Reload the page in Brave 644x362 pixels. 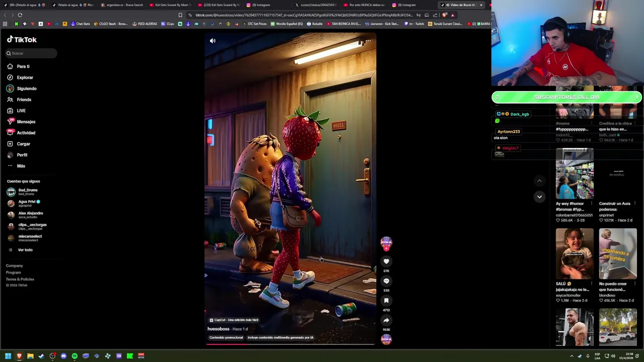[20, 15]
